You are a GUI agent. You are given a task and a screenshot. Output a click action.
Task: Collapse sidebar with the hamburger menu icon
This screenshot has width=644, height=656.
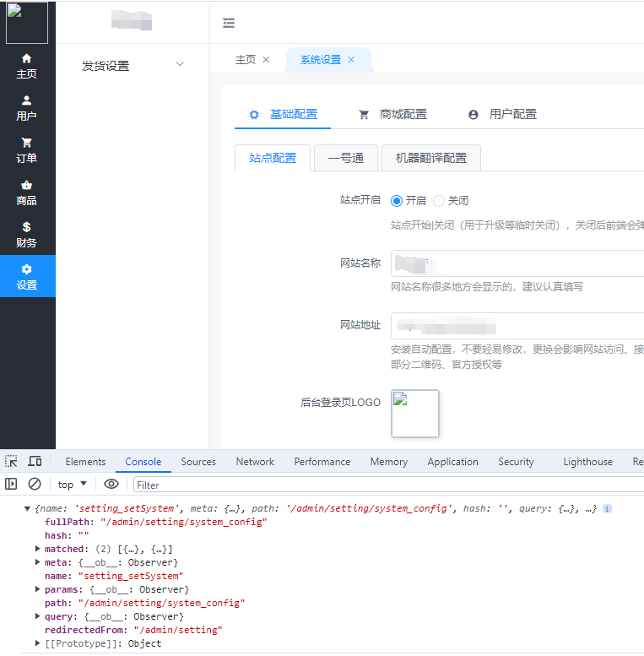(229, 23)
